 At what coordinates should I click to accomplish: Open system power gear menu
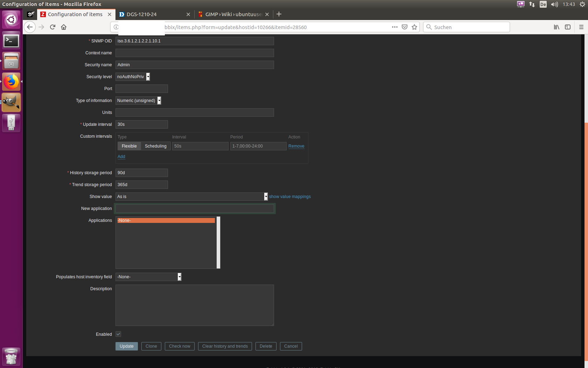click(582, 4)
